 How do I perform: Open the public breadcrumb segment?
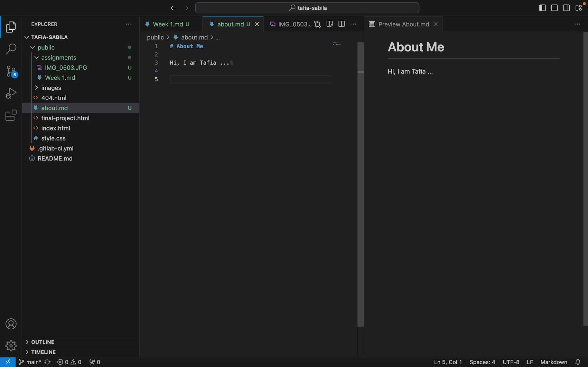(155, 37)
